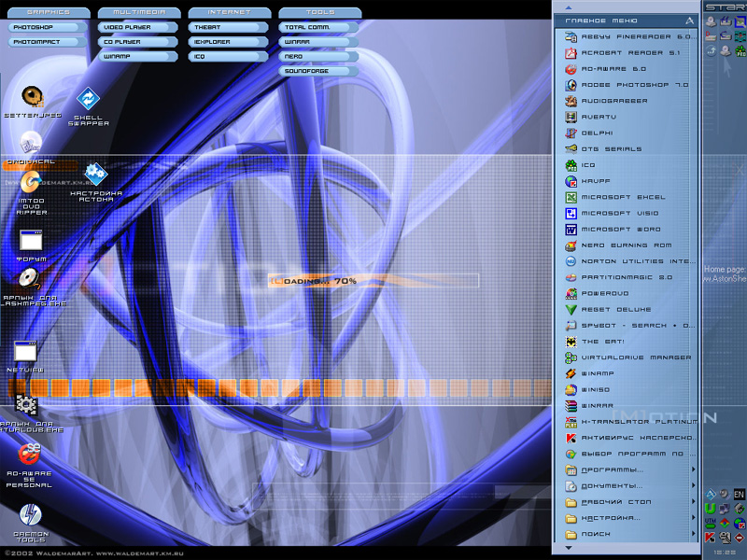Click the Video Player button

(137, 28)
